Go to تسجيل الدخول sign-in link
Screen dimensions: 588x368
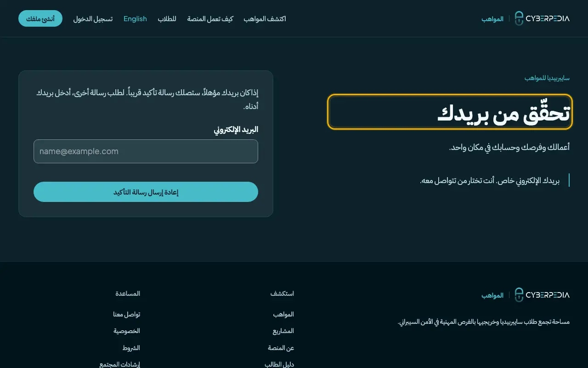click(x=93, y=19)
